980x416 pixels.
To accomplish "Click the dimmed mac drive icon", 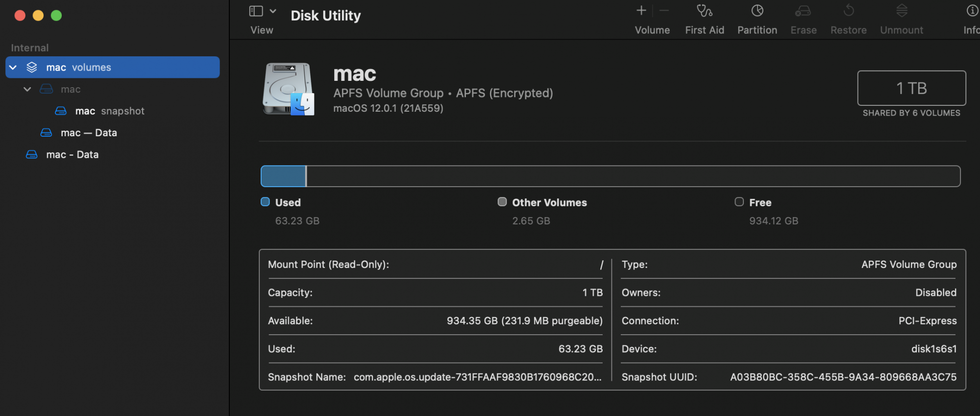I will click(x=46, y=89).
